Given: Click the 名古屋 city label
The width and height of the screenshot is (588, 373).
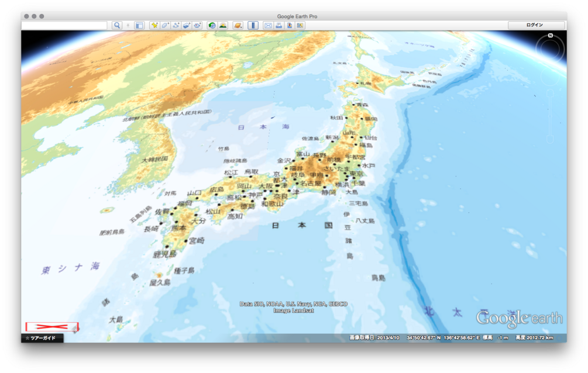Looking at the screenshot, I should (x=311, y=184).
